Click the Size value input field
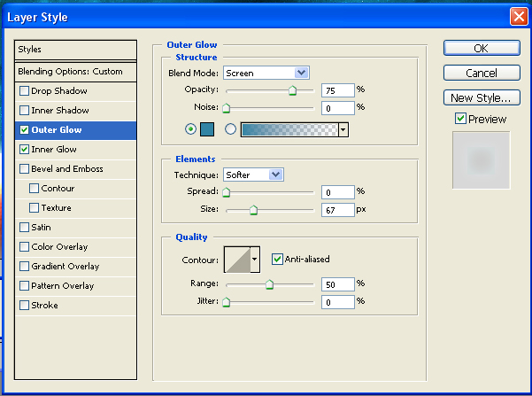 click(337, 210)
